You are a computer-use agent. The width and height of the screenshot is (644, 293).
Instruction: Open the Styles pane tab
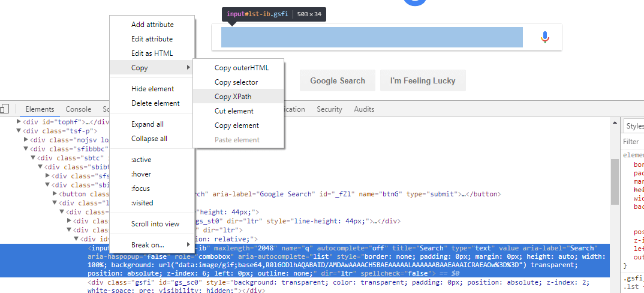[634, 126]
